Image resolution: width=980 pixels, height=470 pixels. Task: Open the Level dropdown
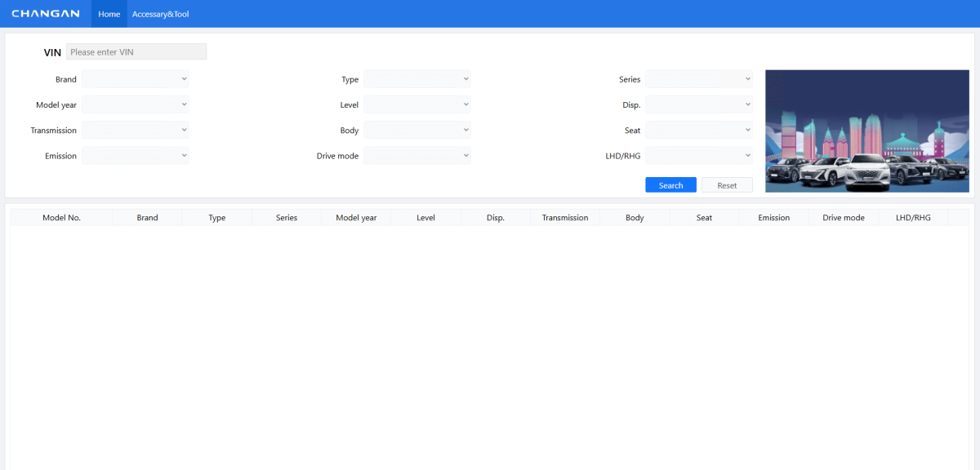(x=417, y=104)
